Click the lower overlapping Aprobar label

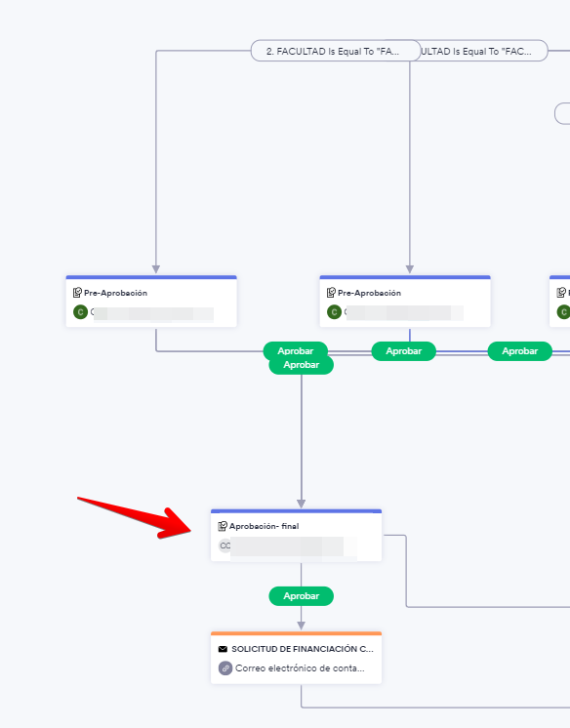[x=301, y=365]
